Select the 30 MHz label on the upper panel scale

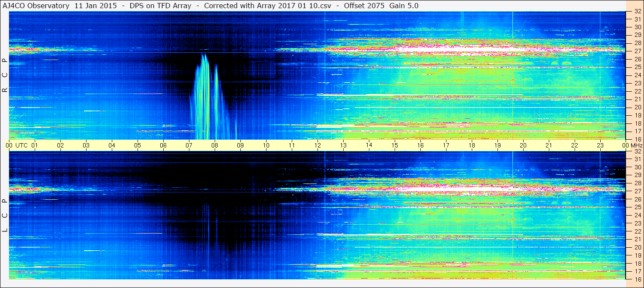[x=637, y=27]
